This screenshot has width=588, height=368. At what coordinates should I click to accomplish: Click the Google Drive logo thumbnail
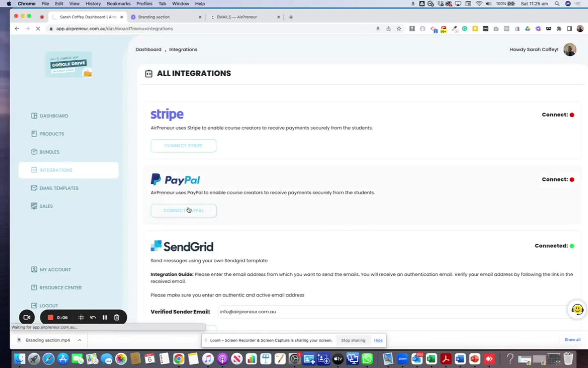(69, 64)
